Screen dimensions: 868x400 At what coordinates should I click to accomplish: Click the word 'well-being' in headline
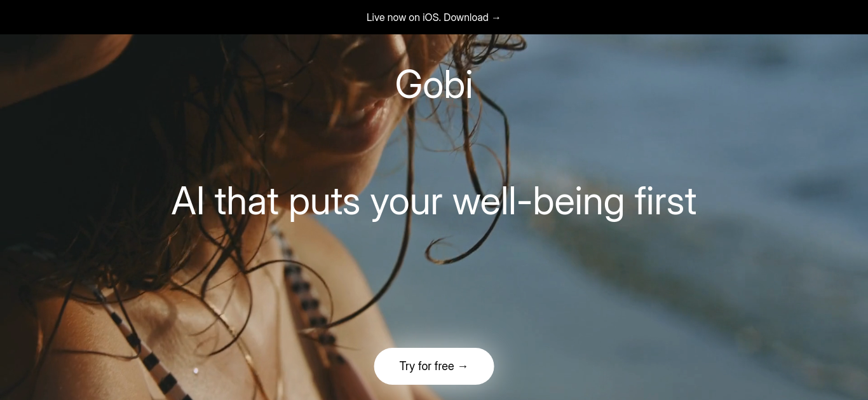[x=538, y=202]
